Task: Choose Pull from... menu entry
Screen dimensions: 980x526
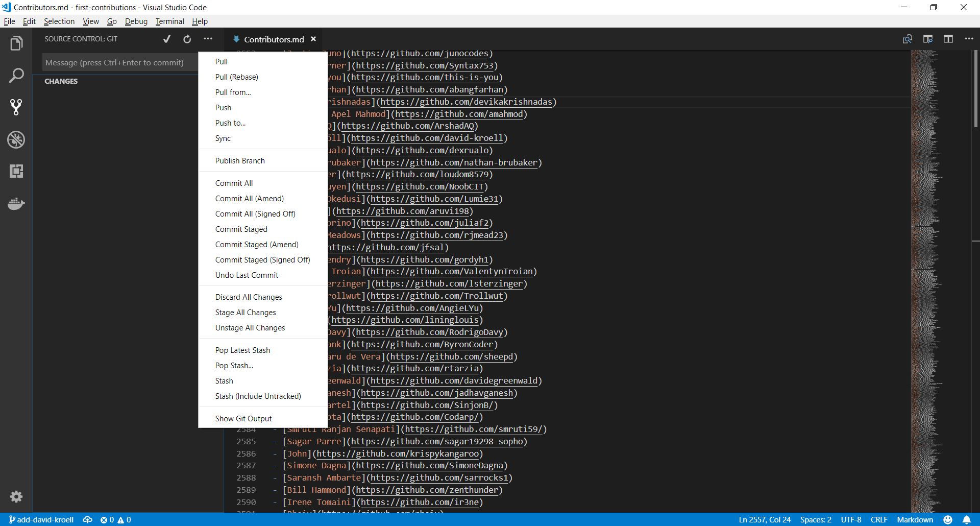Action: click(x=263, y=92)
